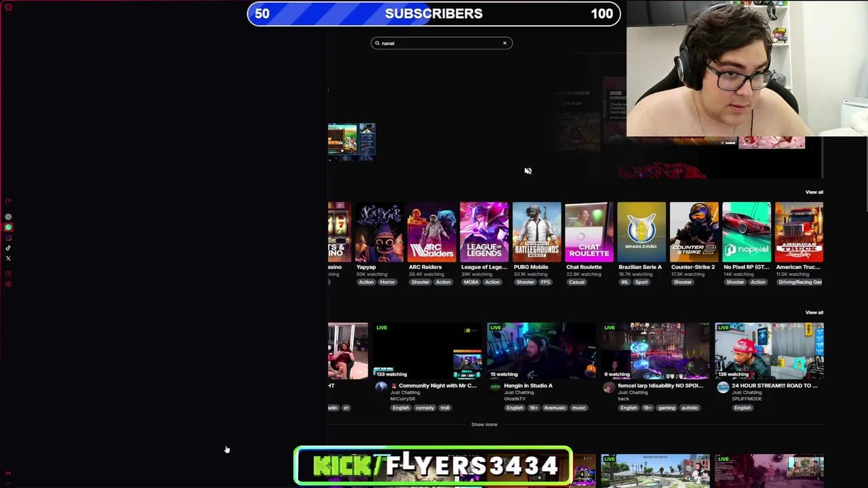Select the music tag on GlostikTV stream

click(578, 408)
